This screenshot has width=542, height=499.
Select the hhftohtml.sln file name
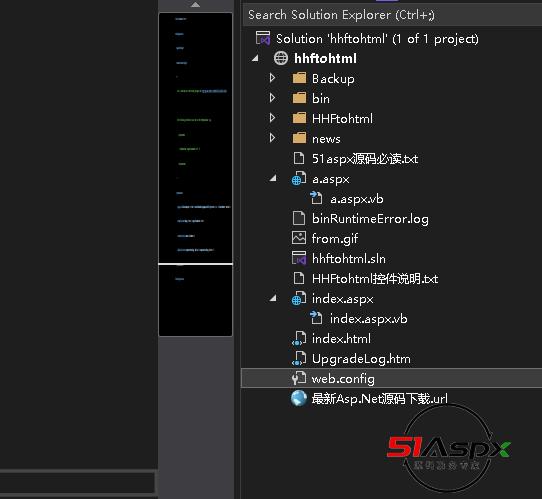click(x=349, y=258)
